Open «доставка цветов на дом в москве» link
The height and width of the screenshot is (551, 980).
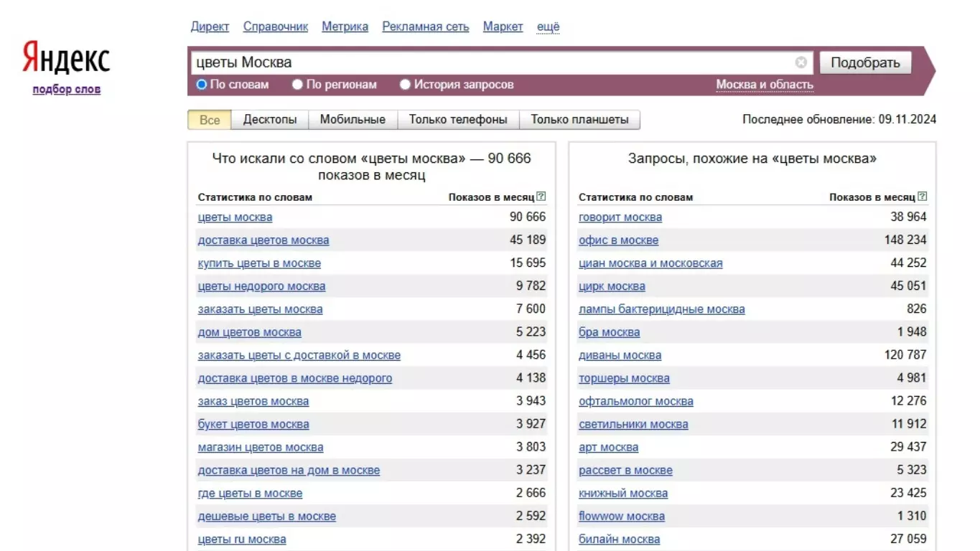pyautogui.click(x=289, y=470)
